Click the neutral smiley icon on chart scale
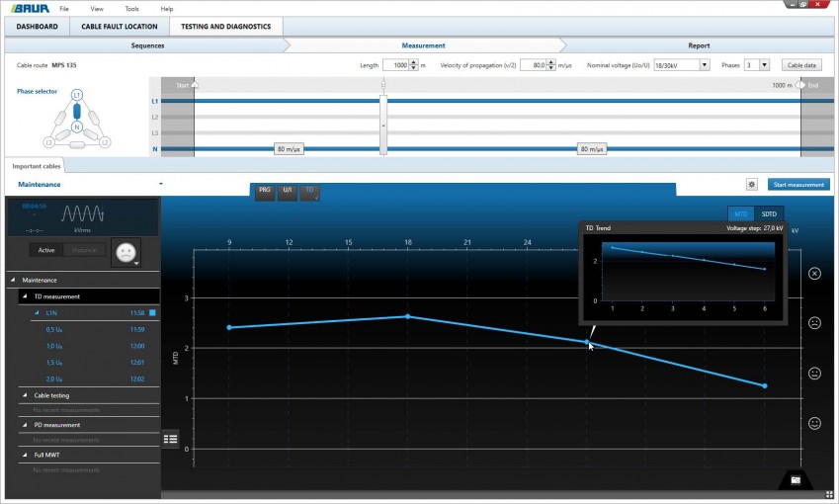The image size is (839, 504). click(814, 374)
